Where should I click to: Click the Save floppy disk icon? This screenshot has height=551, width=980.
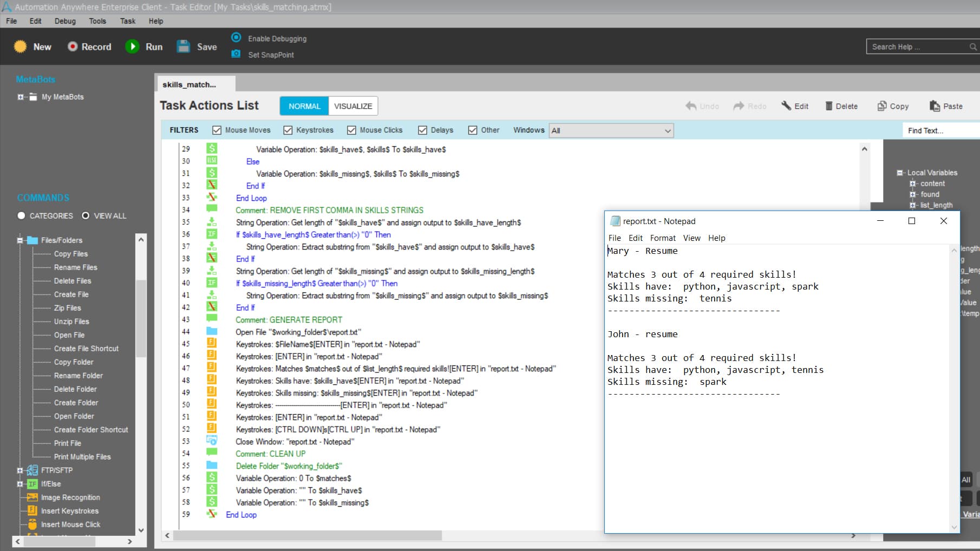184,47
